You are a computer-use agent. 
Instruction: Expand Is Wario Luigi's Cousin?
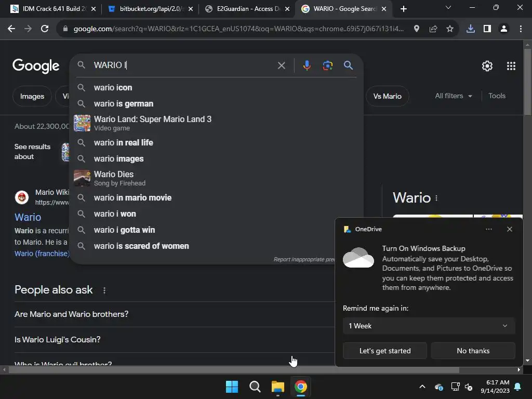175,340
